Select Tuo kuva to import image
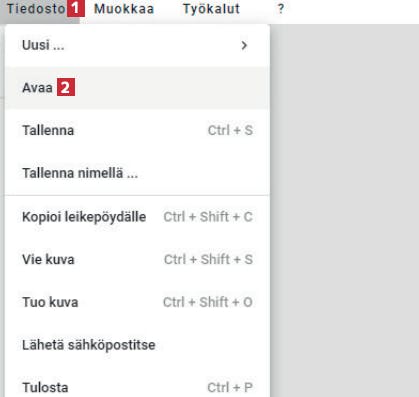Image resolution: width=419 pixels, height=397 pixels. (137, 302)
